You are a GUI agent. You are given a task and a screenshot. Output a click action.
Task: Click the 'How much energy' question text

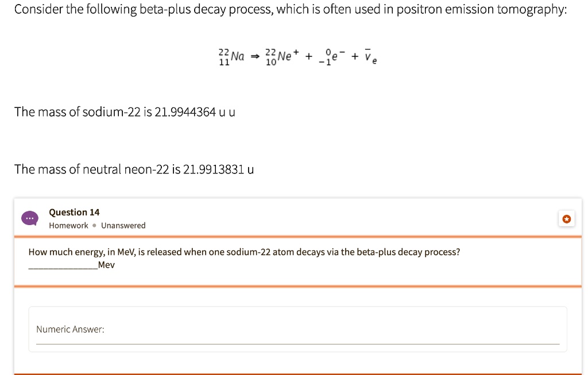[244, 252]
